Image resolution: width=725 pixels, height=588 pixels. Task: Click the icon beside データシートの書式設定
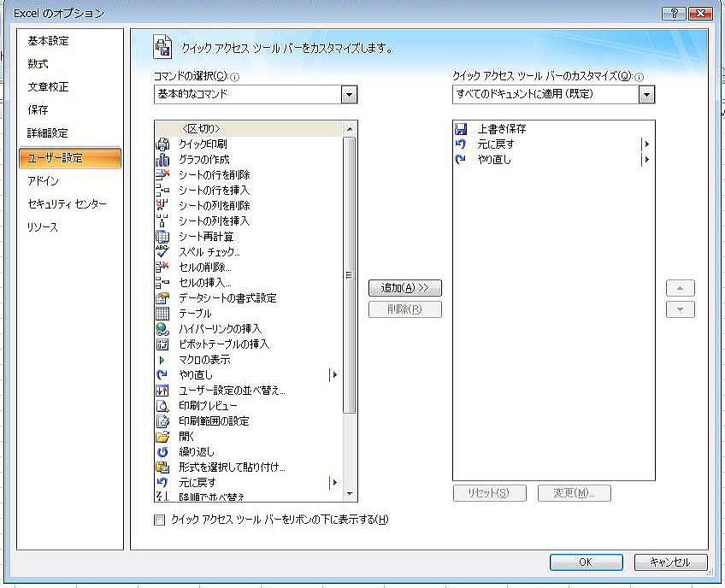point(162,297)
